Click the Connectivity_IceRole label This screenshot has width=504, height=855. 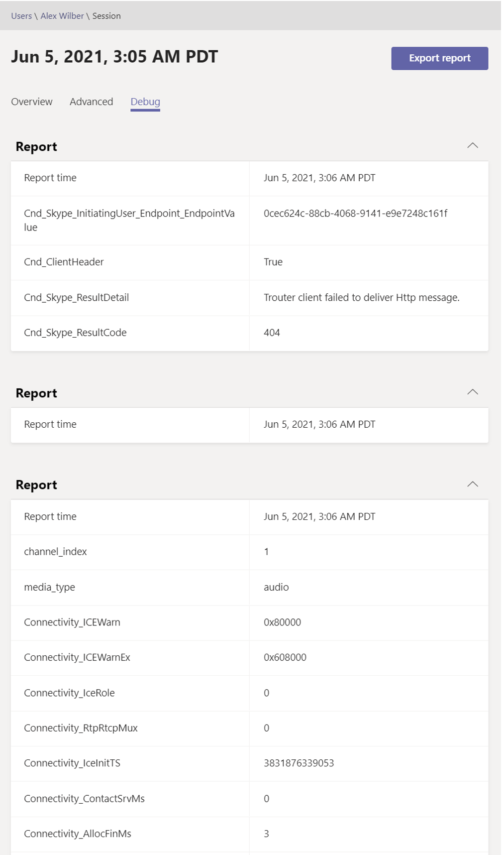(69, 693)
